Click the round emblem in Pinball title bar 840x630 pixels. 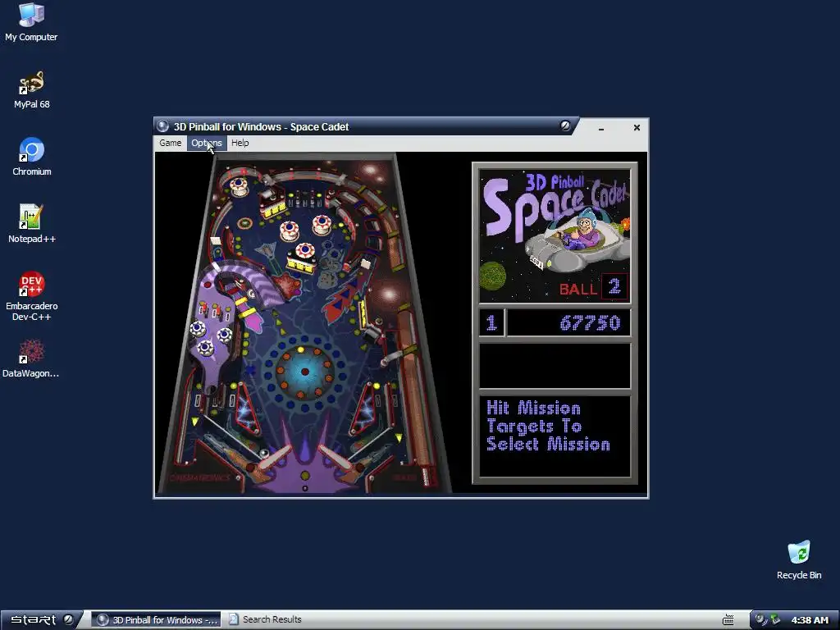point(565,126)
